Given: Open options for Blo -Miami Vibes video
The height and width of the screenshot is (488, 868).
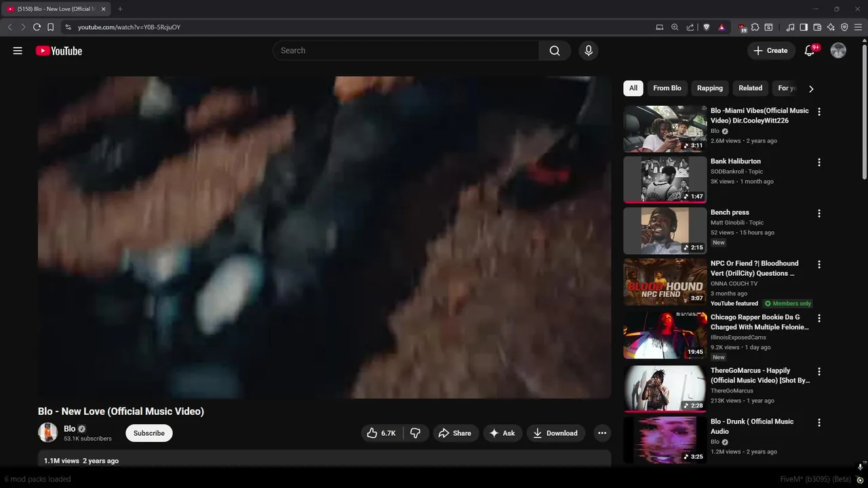Looking at the screenshot, I should coord(819,112).
